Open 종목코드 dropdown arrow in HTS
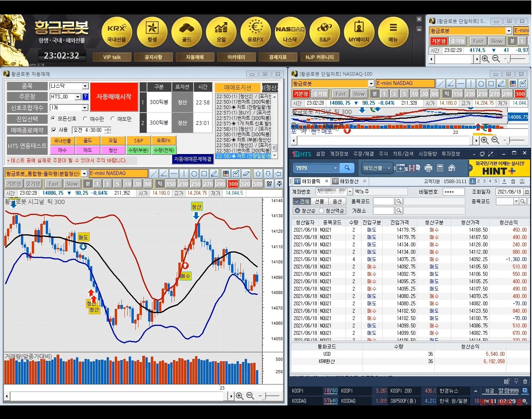Viewport: 532px width, 419px height. [516, 201]
